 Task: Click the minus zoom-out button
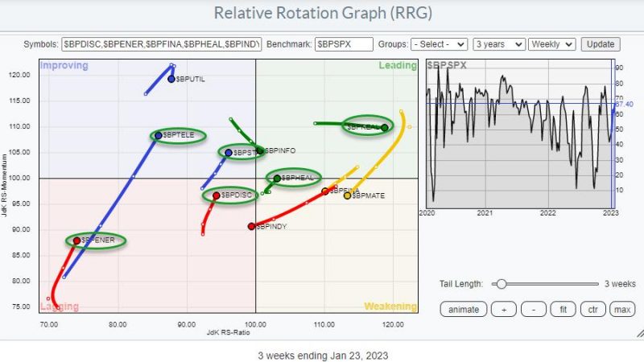coord(534,310)
